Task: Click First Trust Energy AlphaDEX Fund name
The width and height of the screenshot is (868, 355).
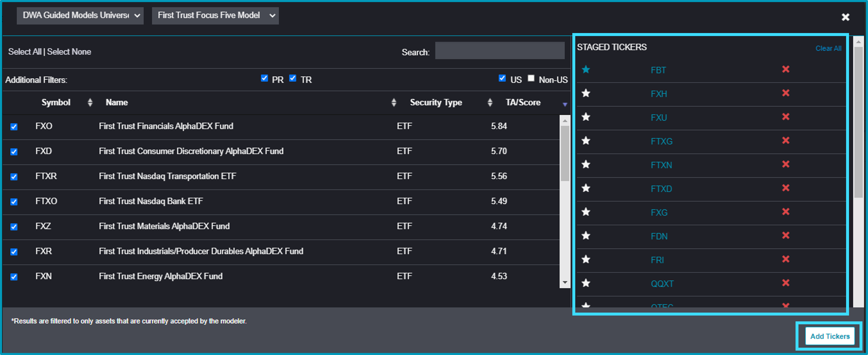Action: pos(161,276)
